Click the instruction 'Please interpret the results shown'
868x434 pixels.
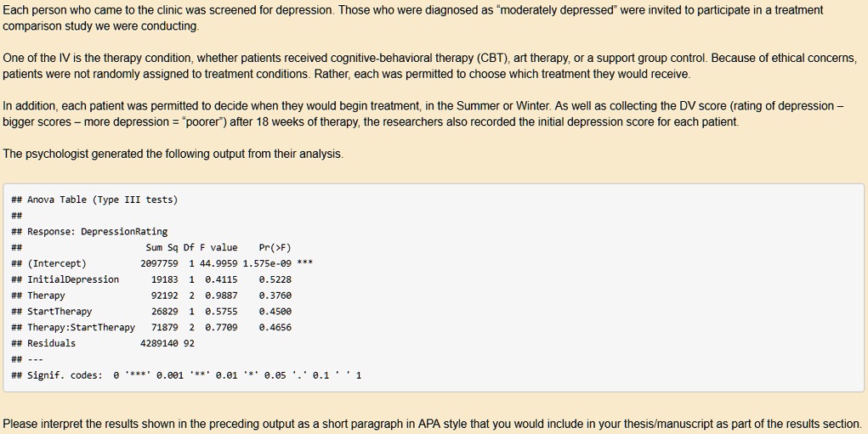(433, 424)
